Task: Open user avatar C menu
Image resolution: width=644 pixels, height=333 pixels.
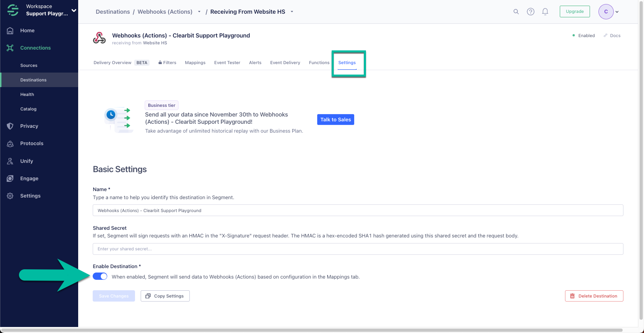Action: click(x=606, y=12)
